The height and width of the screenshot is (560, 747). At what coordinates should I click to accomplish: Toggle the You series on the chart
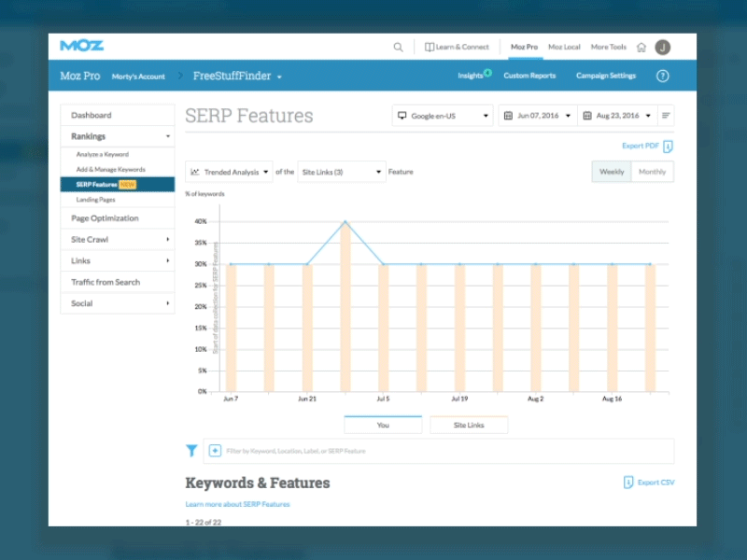click(x=383, y=424)
